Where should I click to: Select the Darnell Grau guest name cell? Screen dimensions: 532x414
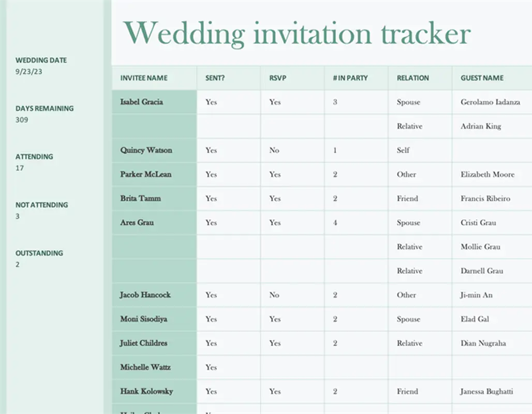pos(482,271)
